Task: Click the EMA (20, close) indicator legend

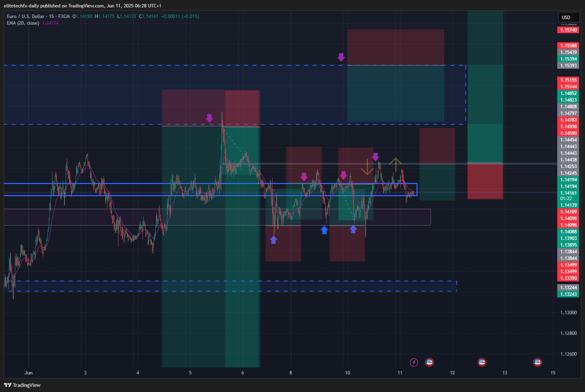Action: tap(23, 23)
